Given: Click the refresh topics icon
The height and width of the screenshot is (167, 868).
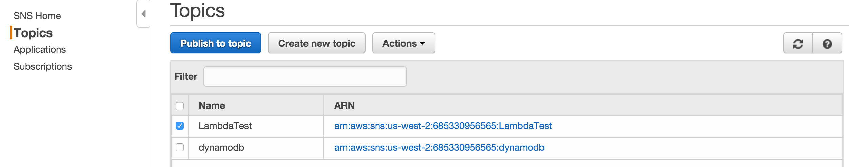Looking at the screenshot, I should click(x=798, y=44).
